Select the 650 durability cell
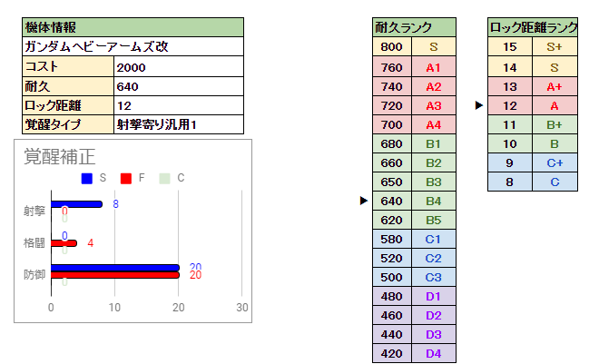Viewport: 599px width, 364px height. [x=392, y=182]
